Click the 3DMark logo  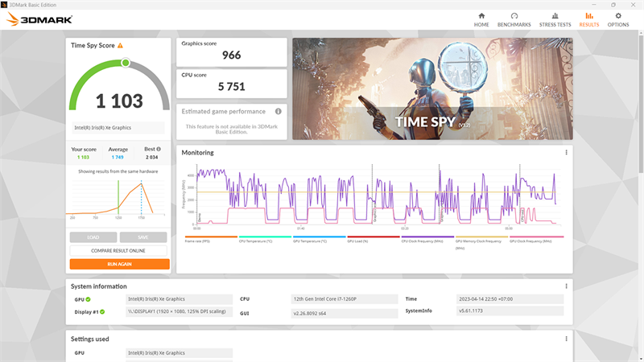tap(39, 19)
